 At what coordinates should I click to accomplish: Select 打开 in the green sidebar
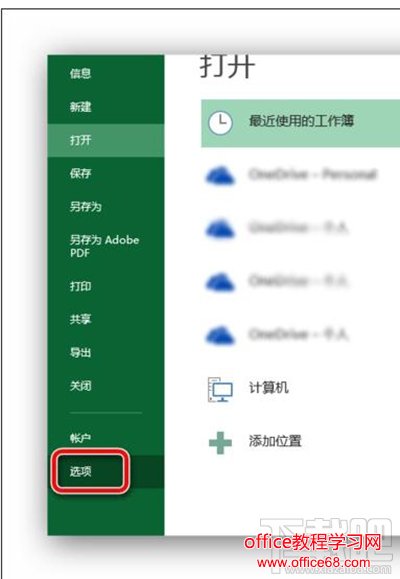tap(80, 140)
